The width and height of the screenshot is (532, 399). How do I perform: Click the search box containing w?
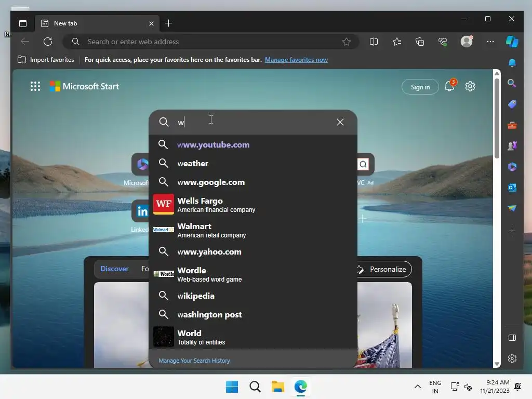pos(253,122)
